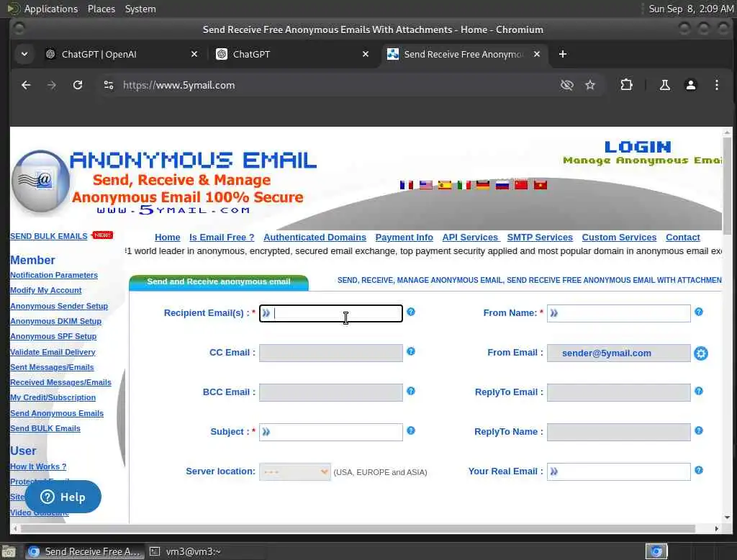The width and height of the screenshot is (737, 560).
Task: Open Anonymous DKIM Setup link
Action: [x=56, y=321]
